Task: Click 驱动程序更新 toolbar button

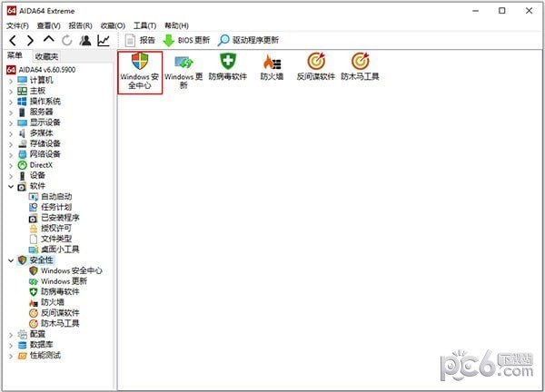Action: point(248,40)
